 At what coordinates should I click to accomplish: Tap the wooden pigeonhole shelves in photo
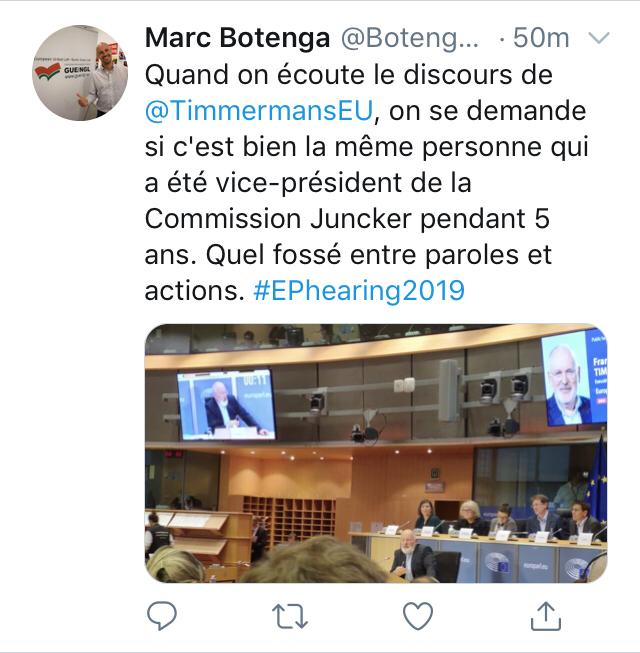pos(289,521)
